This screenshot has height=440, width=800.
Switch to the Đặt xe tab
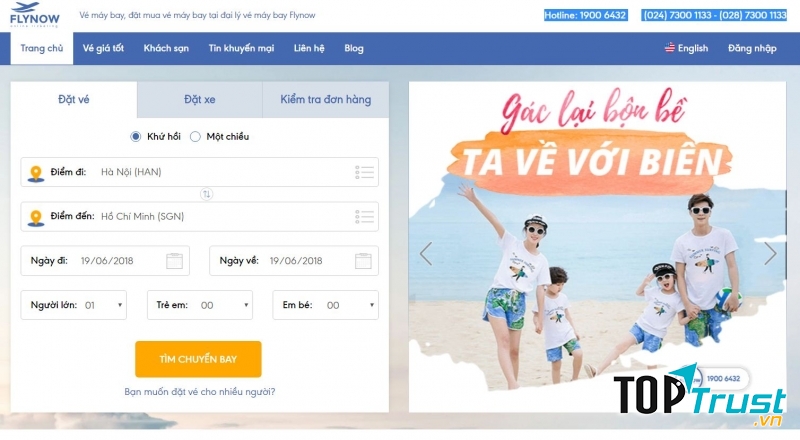point(199,100)
